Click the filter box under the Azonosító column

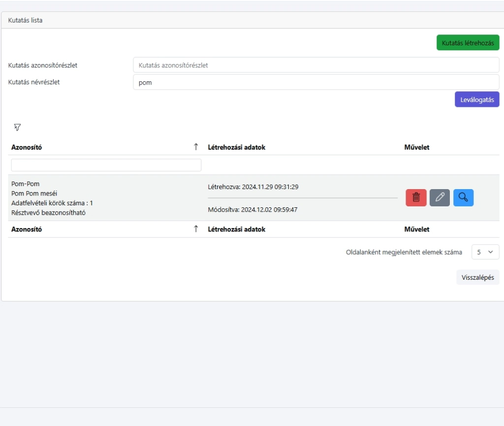click(x=106, y=165)
